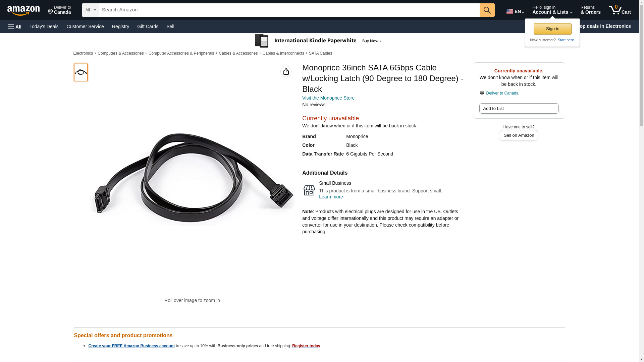Click the Sell on Amazon button

coord(519,135)
